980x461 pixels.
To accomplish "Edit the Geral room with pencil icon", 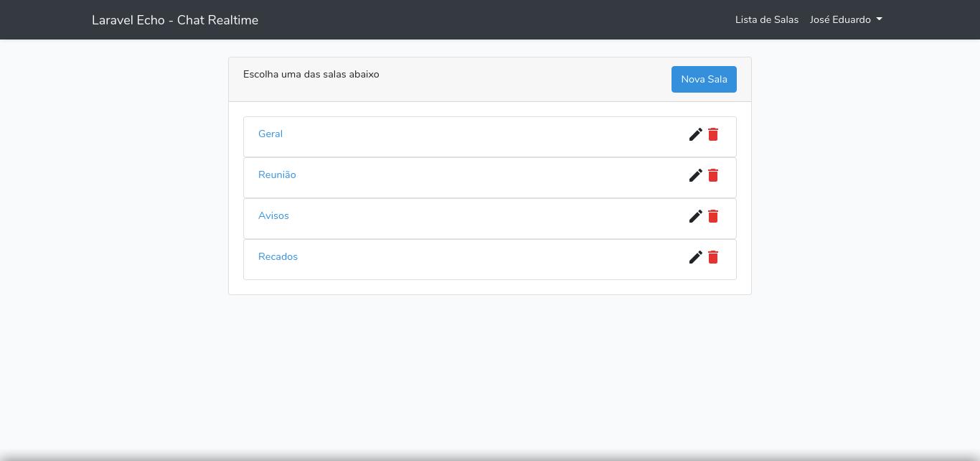I will (x=696, y=134).
